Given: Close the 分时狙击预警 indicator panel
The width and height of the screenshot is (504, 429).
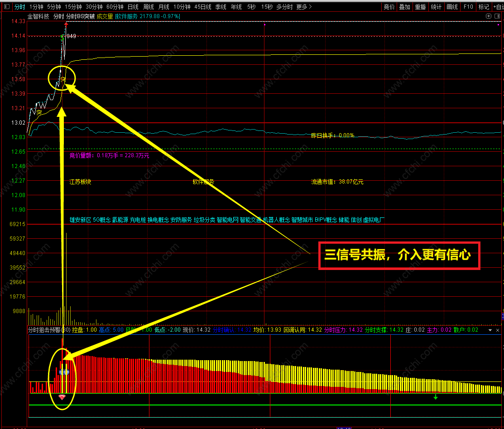Looking at the screenshot, I should pos(498,330).
